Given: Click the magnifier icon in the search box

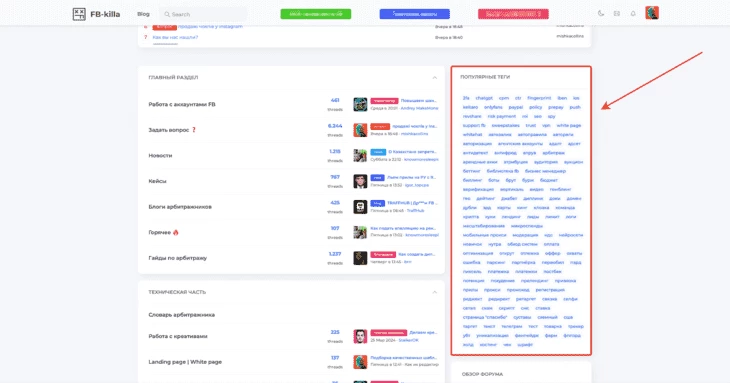Looking at the screenshot, I should click(167, 14).
